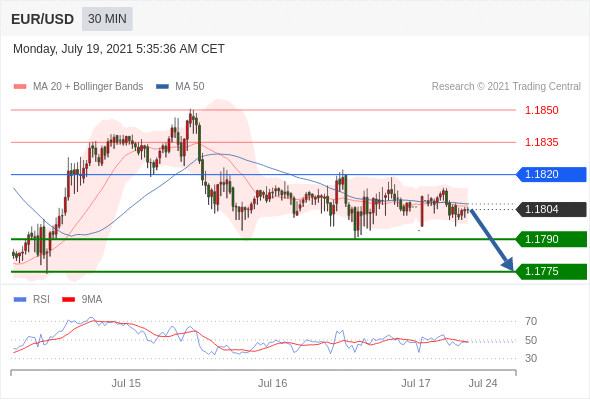Click the 1.1850 resistance level label
This screenshot has width=590, height=400.
pyautogui.click(x=541, y=110)
